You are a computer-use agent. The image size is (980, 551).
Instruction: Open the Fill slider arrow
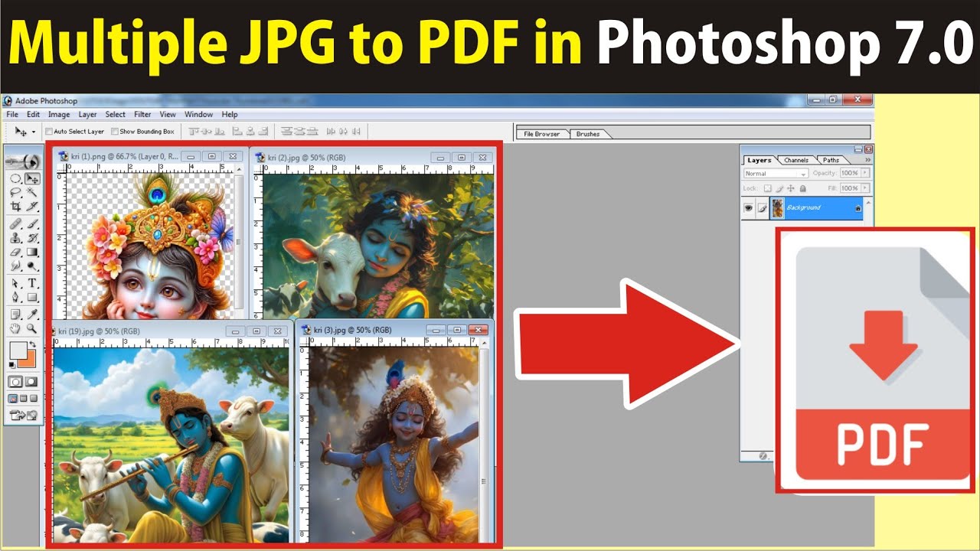pyautogui.click(x=865, y=188)
